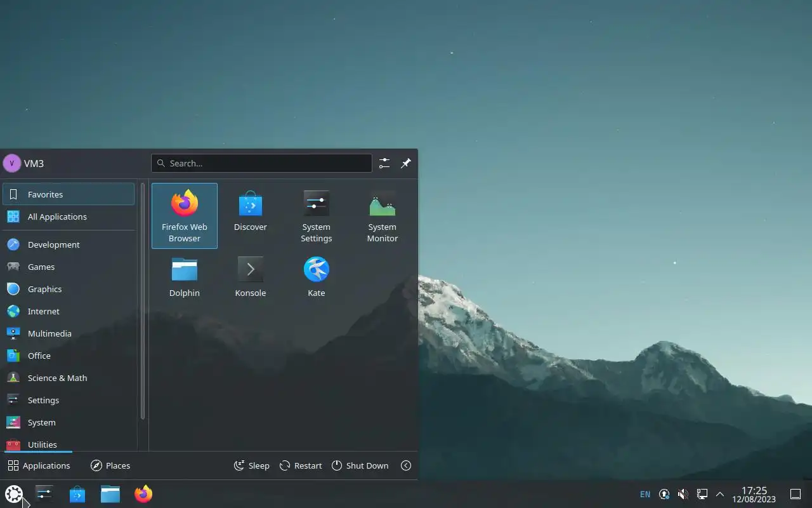This screenshot has width=812, height=508.
Task: Open the Utilities category
Action: [69, 443]
